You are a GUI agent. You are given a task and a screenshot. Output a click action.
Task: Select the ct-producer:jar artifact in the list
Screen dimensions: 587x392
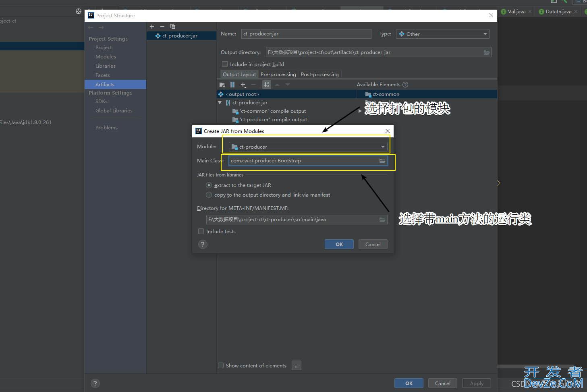point(182,36)
